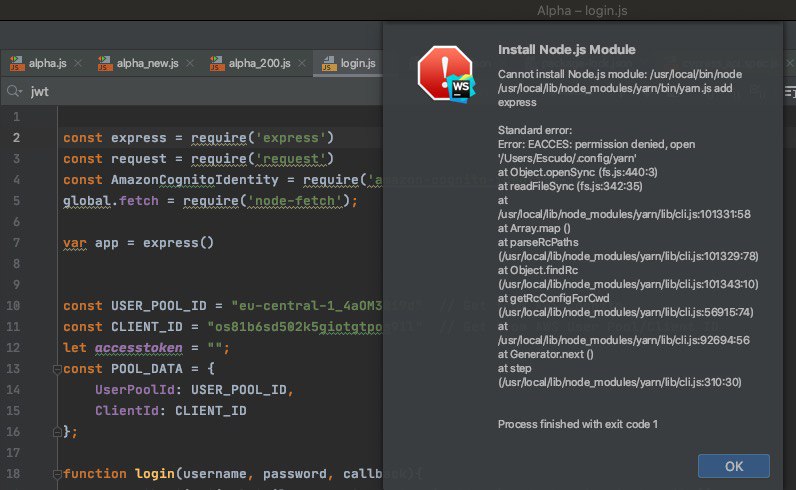Click 'at Array.map ()' line in error
Viewport: 796px width, 490px height.
point(534,228)
